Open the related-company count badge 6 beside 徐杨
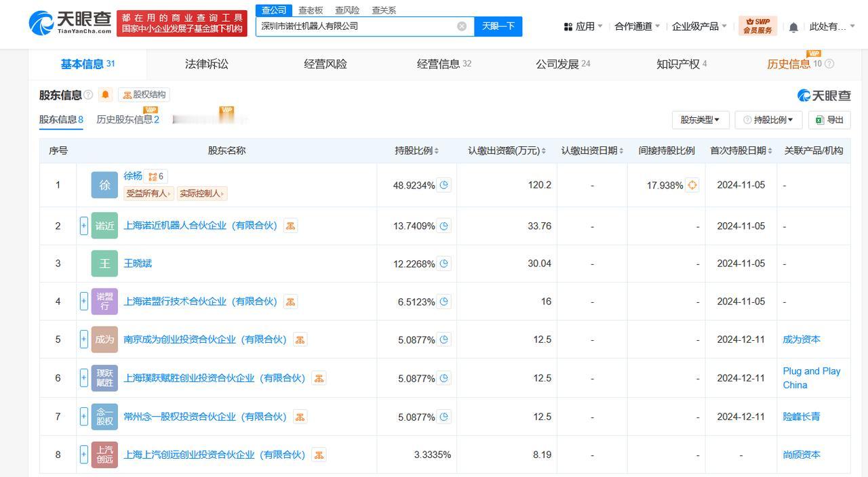 tap(157, 177)
